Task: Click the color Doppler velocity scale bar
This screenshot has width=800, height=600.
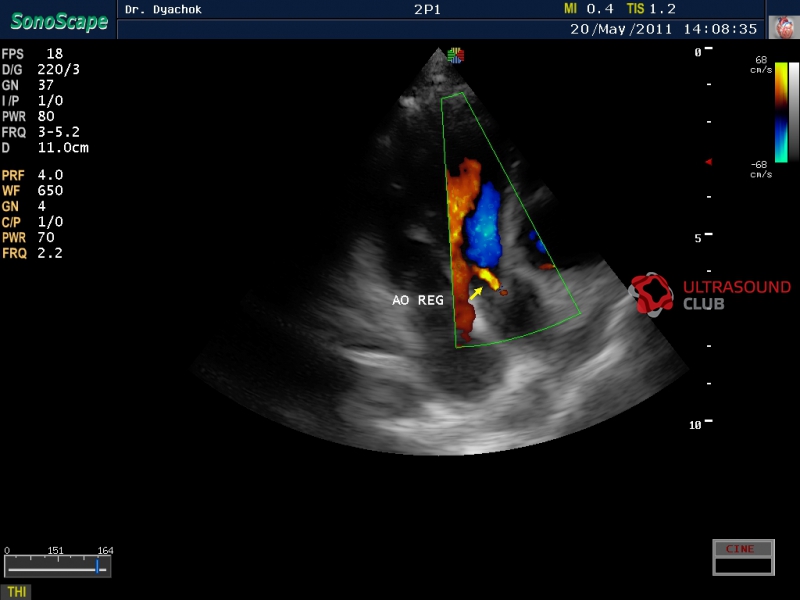Action: 781,113
